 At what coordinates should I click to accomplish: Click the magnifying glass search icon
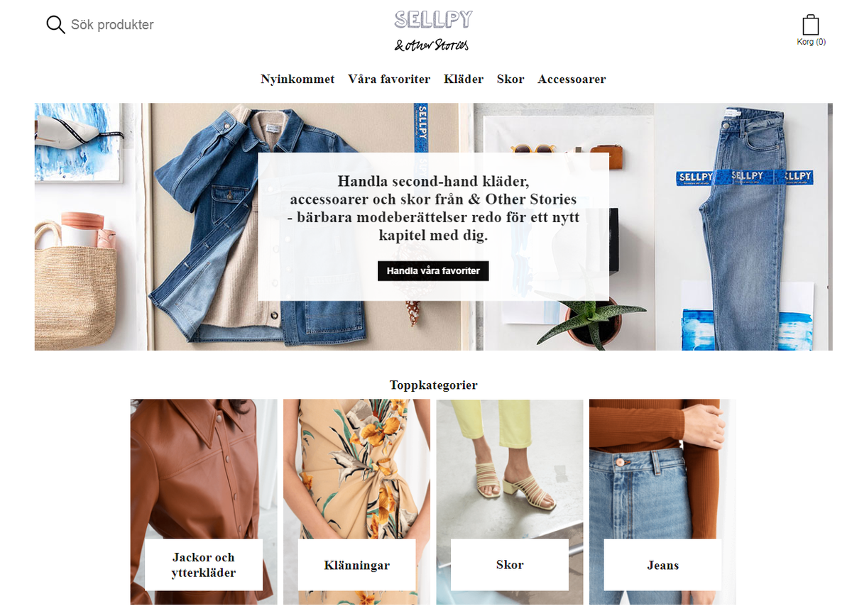tap(55, 25)
